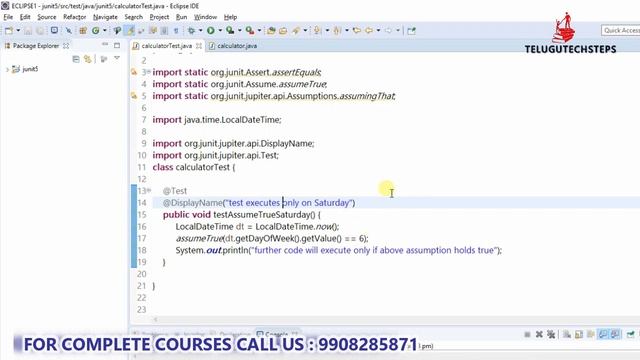The width and height of the screenshot is (640, 360).
Task: Open the Back history dropdown arrow
Action: tap(378, 30)
